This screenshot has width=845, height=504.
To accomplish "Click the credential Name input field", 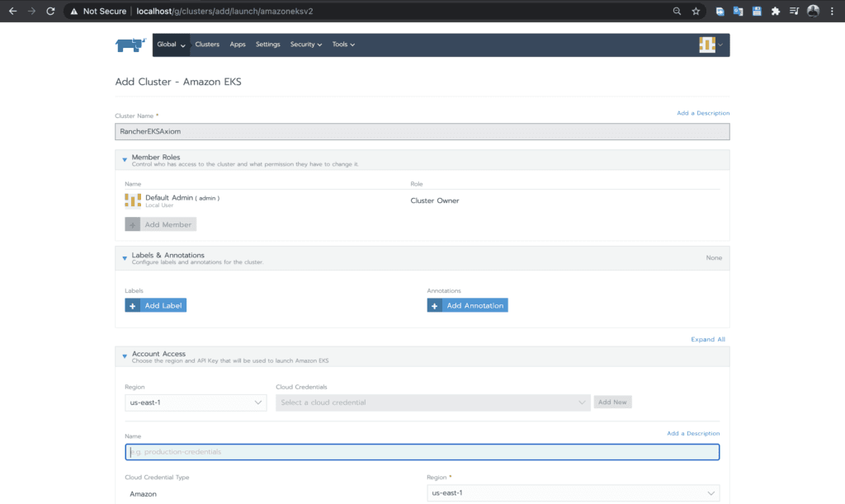I will click(x=422, y=452).
